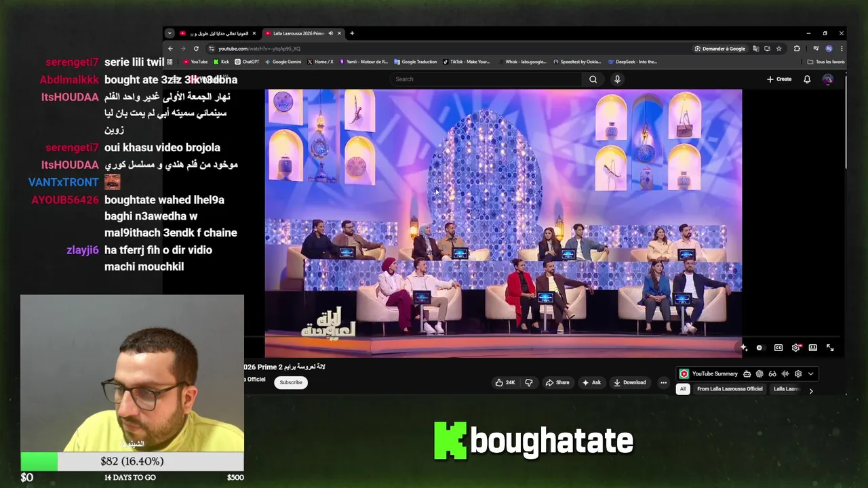Open the Create menu on YouTube
This screenshot has height=488, width=868.
[x=779, y=79]
